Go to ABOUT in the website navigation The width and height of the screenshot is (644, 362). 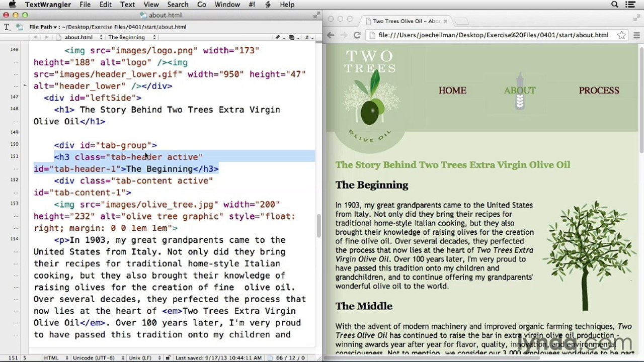520,90
